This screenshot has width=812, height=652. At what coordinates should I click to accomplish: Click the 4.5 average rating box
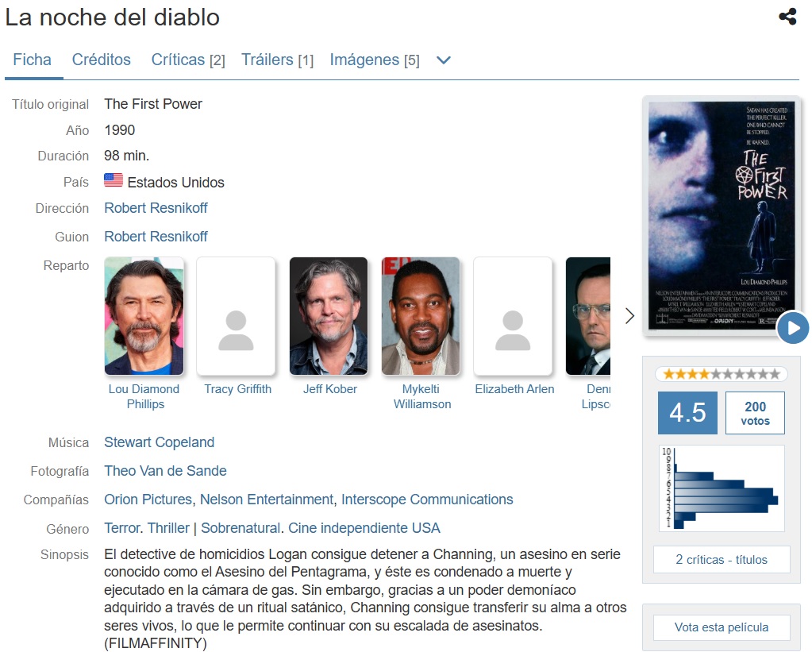[x=687, y=412]
